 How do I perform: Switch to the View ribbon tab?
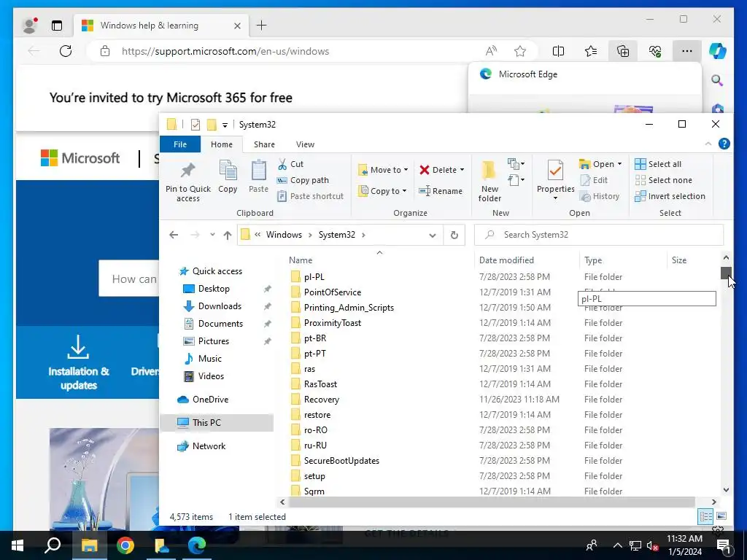click(x=305, y=144)
